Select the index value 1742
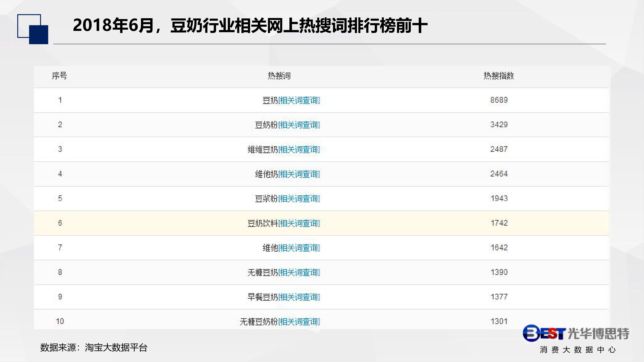Viewport: 644px width, 362px height. point(499,223)
